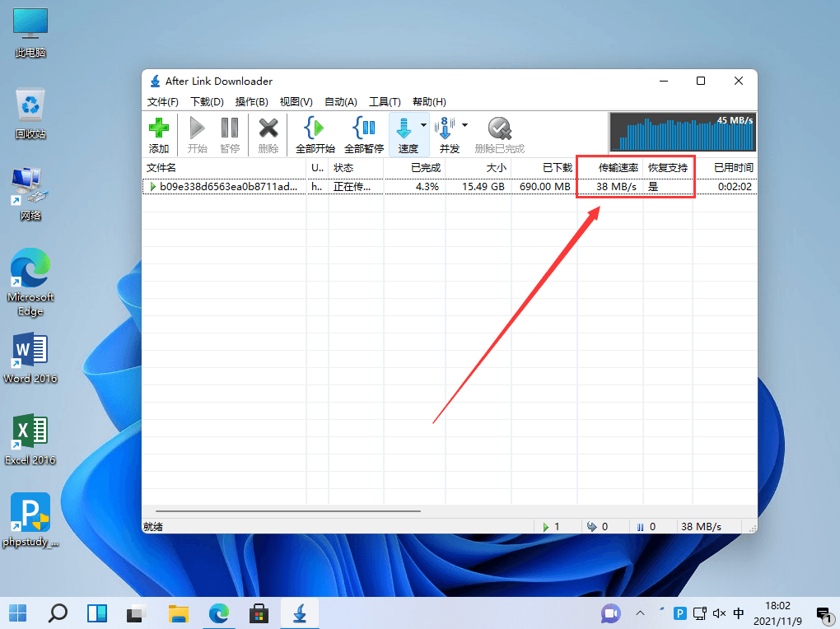Click the queued downloads icon in status bar
The width and height of the screenshot is (840, 629).
[x=591, y=527]
